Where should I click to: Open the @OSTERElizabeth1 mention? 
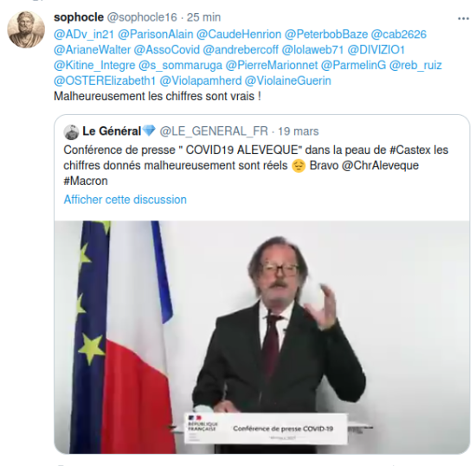[x=105, y=80]
